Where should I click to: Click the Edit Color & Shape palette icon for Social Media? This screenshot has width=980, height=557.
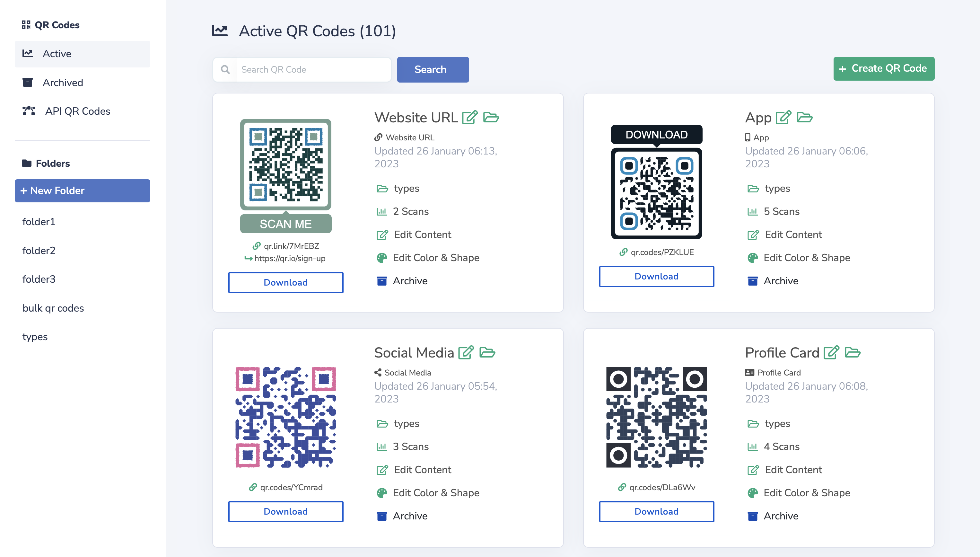381,493
